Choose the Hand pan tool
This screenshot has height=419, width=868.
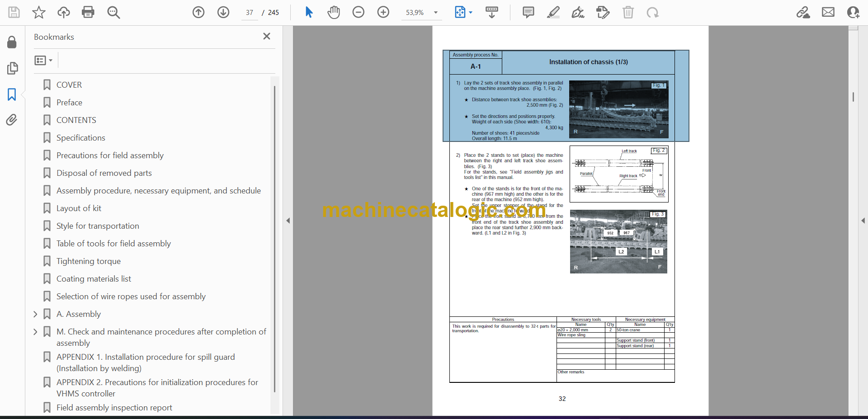[x=334, y=12]
